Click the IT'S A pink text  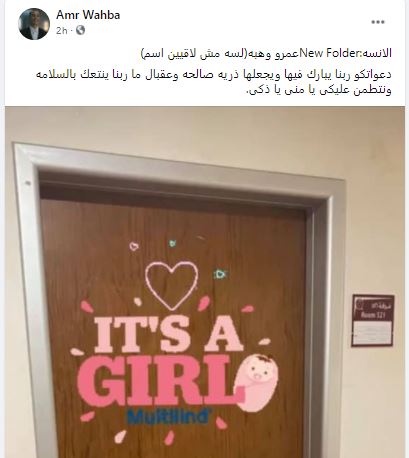pos(168,334)
